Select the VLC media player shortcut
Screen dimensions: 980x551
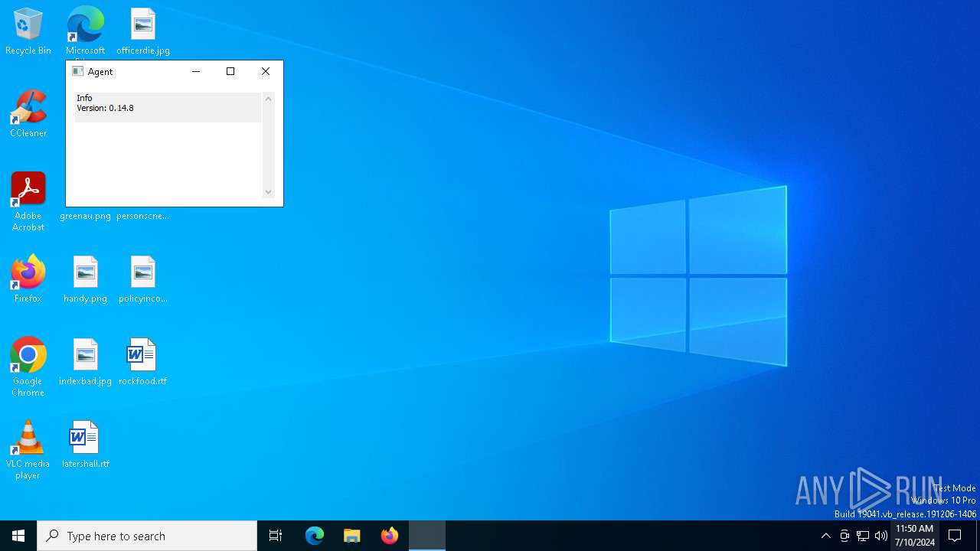click(28, 450)
